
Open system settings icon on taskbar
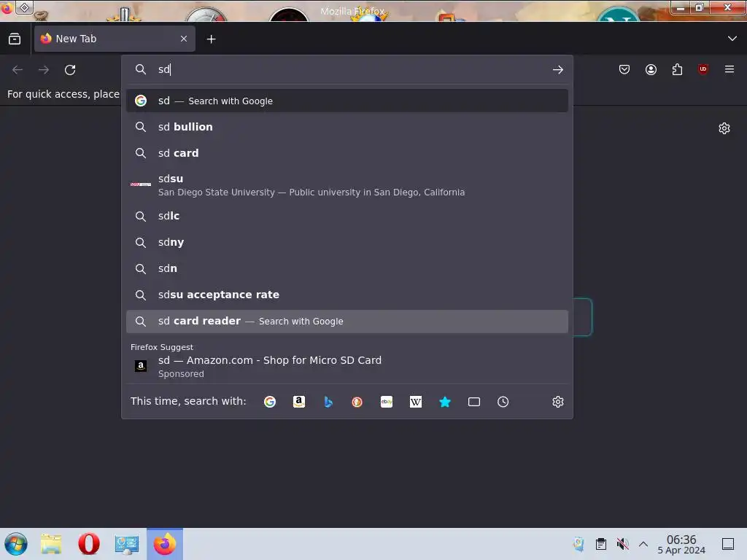(127, 544)
